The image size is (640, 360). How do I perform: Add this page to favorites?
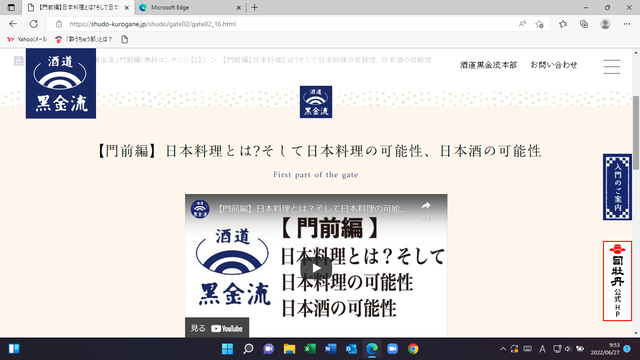click(x=540, y=24)
